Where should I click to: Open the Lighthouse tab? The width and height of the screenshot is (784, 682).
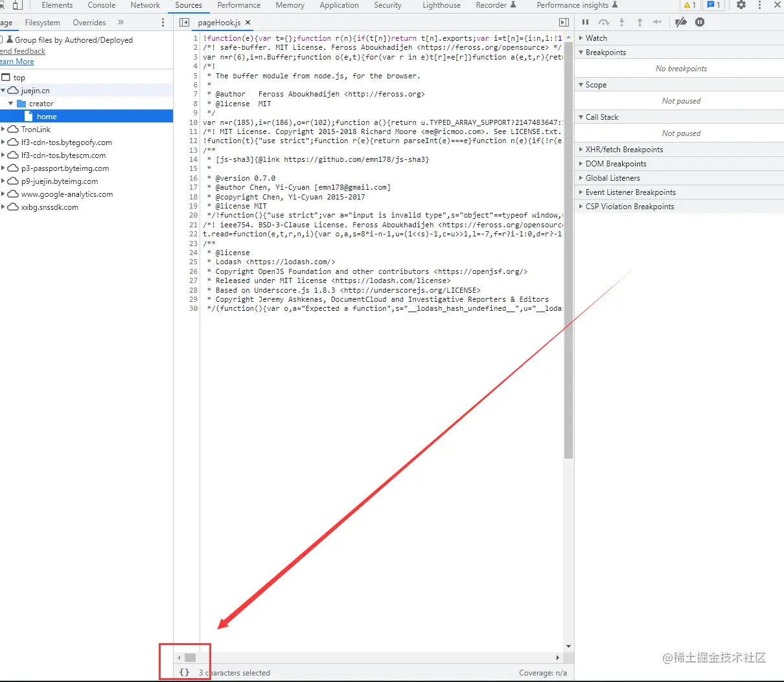click(441, 5)
